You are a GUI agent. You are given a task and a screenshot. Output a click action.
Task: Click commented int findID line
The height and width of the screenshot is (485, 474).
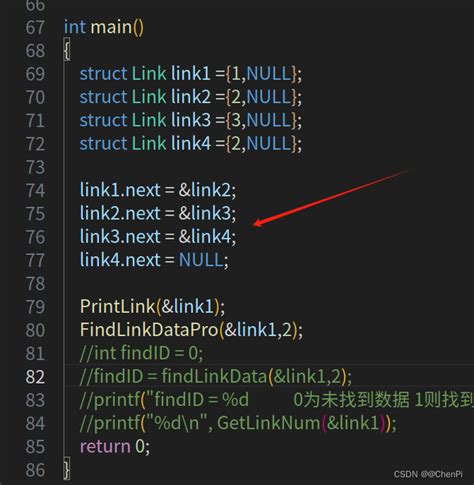point(141,353)
